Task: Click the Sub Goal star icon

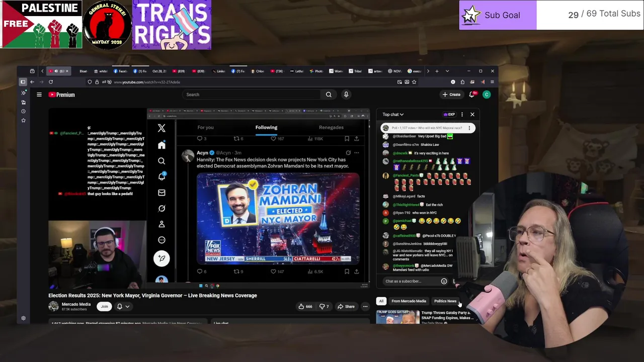Action: [x=471, y=15]
